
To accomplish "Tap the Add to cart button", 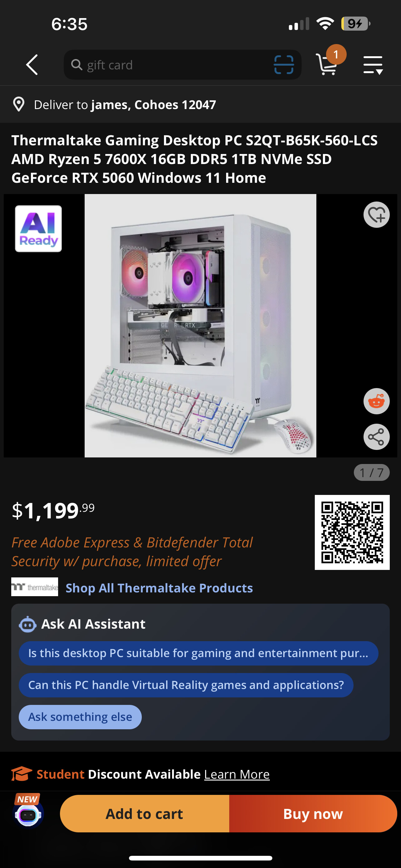I will click(x=145, y=814).
